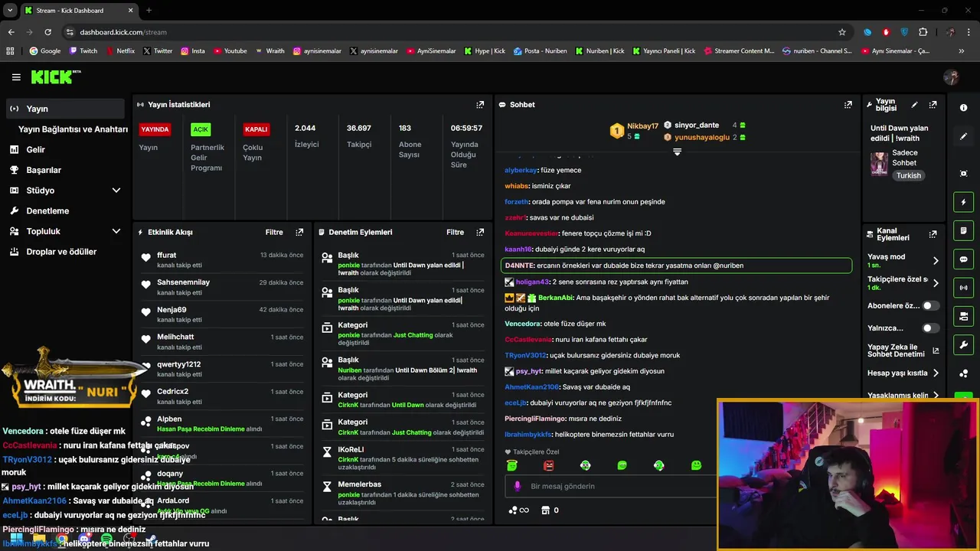The height and width of the screenshot is (551, 980).
Task: Insert the rightmost green smiley emote
Action: [696, 465]
